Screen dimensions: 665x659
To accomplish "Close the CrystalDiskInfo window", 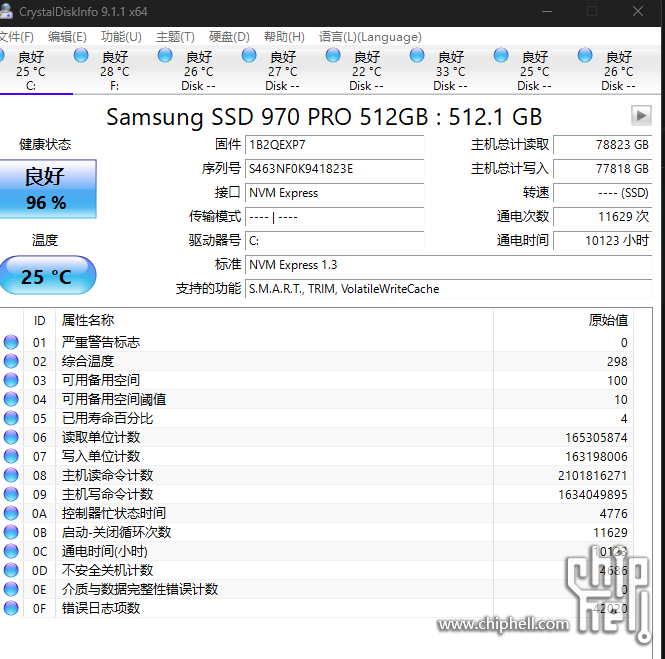I will [638, 11].
